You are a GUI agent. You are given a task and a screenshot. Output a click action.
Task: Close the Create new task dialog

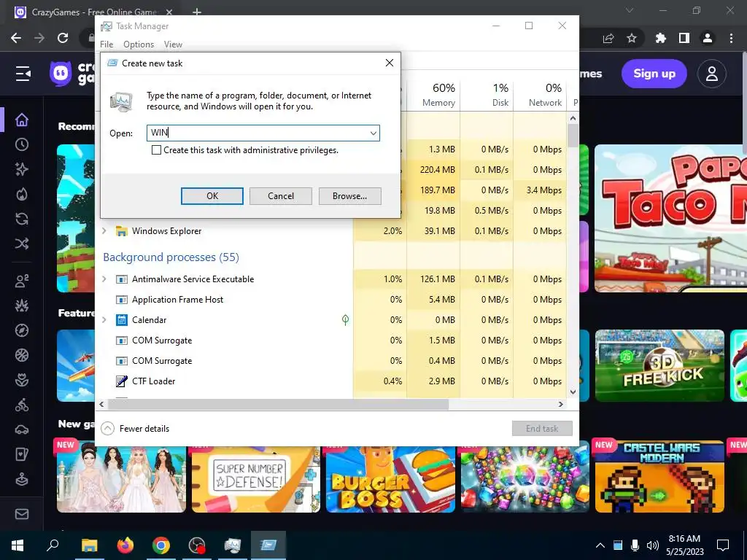click(390, 63)
